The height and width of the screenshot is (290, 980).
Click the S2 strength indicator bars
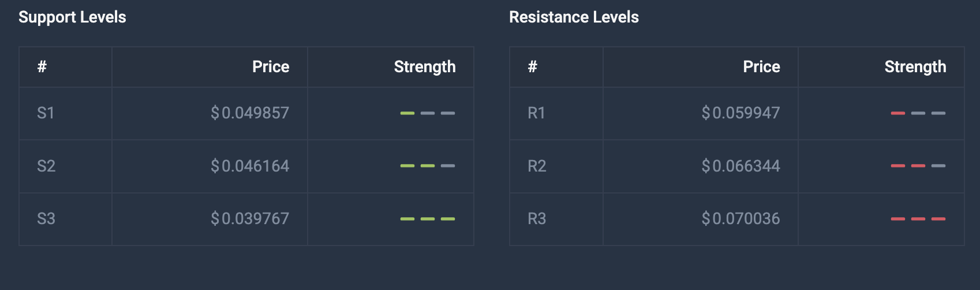(428, 166)
